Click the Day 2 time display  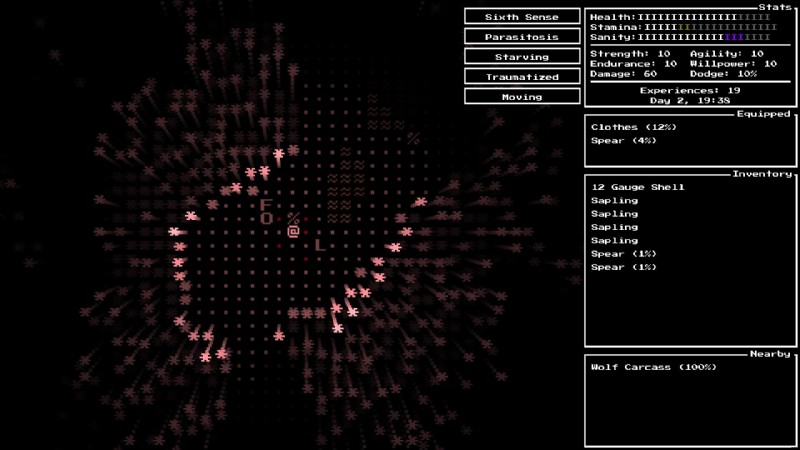click(690, 100)
